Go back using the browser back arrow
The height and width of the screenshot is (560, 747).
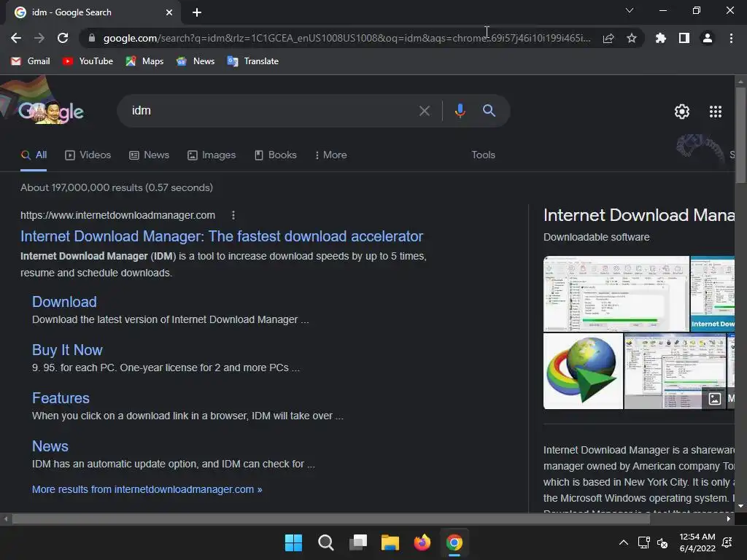pos(16,38)
